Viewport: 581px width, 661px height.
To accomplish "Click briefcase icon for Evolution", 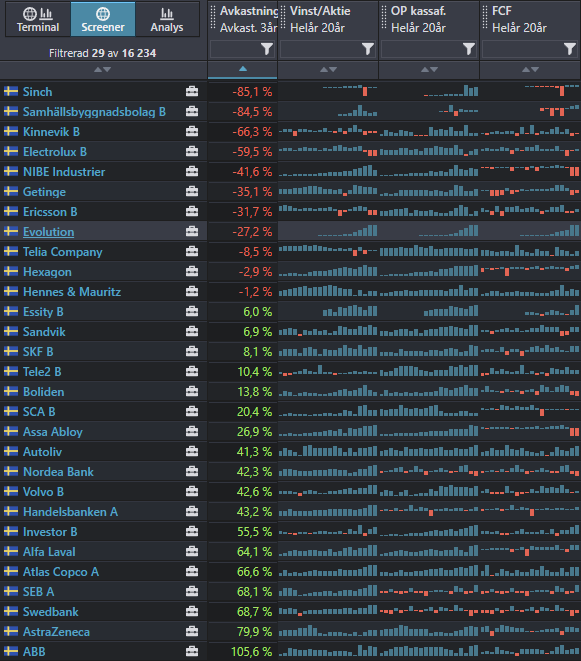I will click(192, 231).
